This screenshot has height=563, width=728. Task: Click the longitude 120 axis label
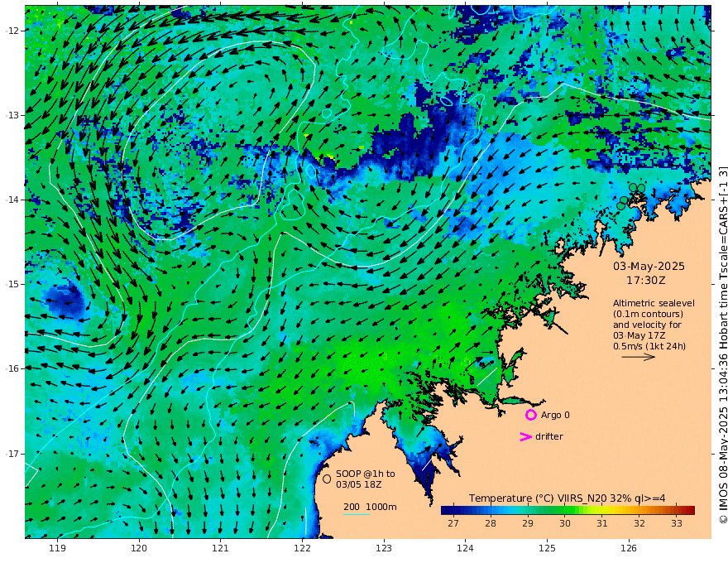pyautogui.click(x=139, y=549)
